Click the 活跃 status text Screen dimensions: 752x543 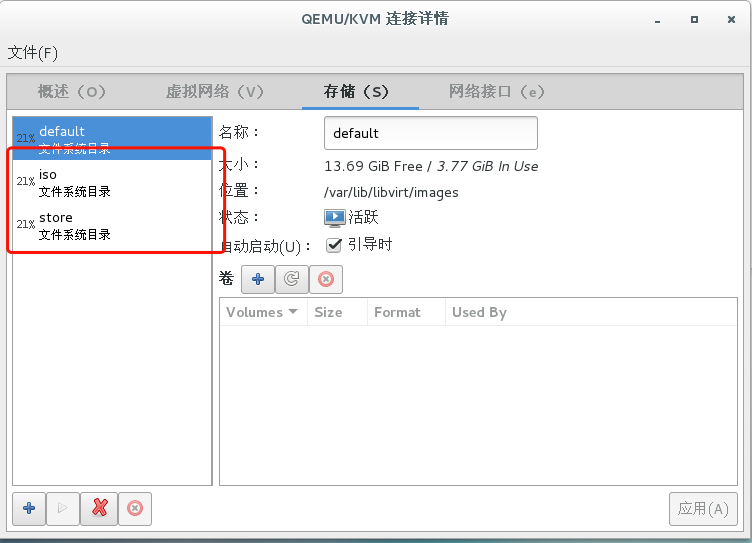pyautogui.click(x=363, y=217)
